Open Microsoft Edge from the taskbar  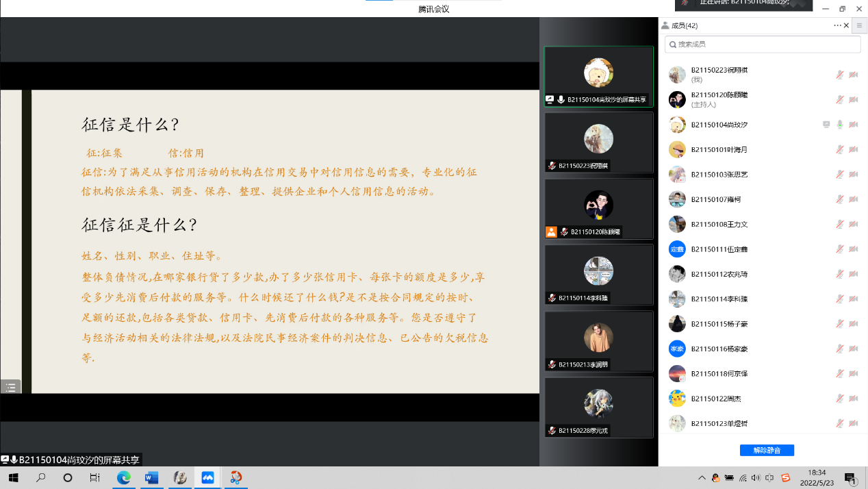124,477
